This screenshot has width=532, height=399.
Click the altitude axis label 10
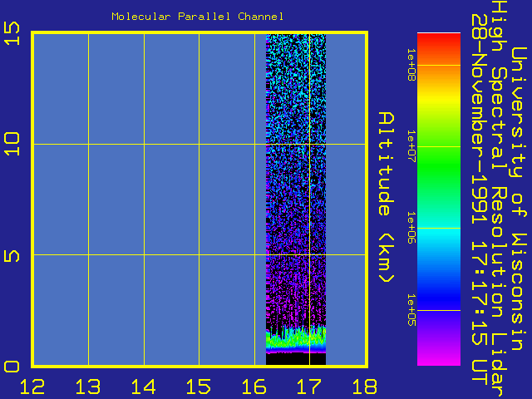point(12,144)
